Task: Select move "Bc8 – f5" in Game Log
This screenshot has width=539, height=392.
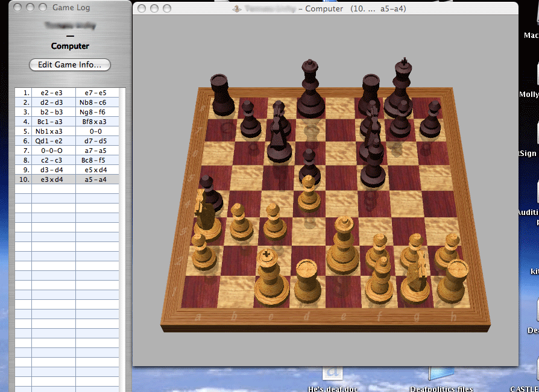Action: [x=93, y=160]
